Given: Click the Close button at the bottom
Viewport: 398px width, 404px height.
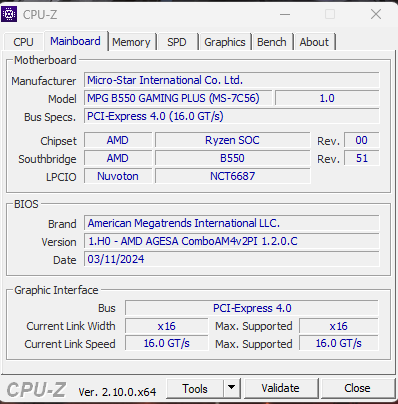Looking at the screenshot, I should coord(357,388).
